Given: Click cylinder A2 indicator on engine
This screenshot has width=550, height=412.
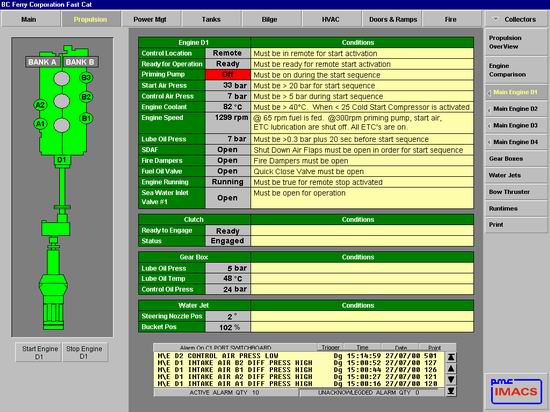Looking at the screenshot, I should (x=41, y=105).
